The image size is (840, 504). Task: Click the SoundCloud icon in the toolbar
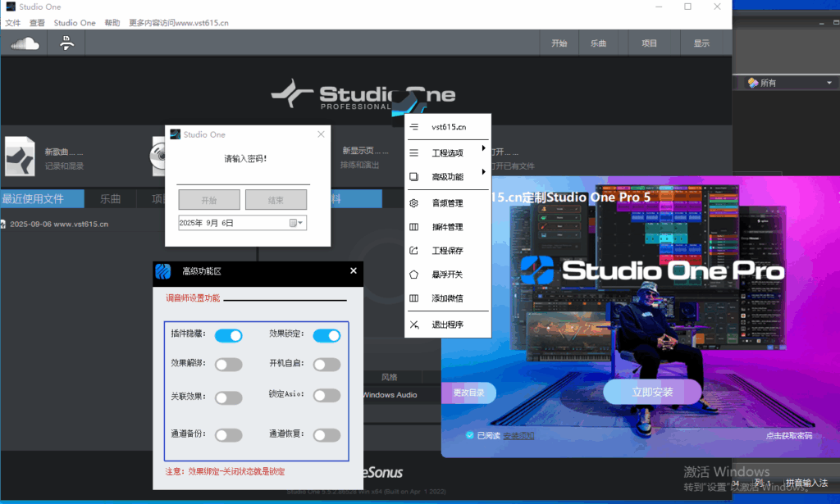pos(24,42)
